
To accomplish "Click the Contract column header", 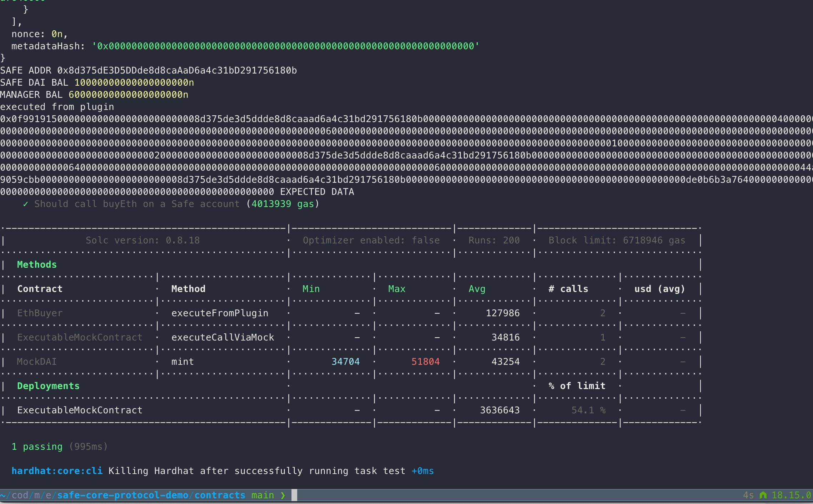I will tap(40, 289).
